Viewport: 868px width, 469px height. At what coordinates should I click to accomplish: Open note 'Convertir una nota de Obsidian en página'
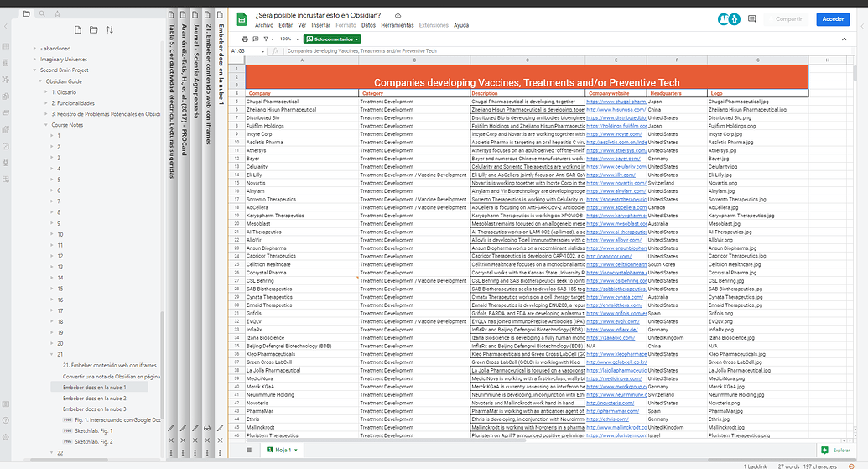(x=112, y=377)
